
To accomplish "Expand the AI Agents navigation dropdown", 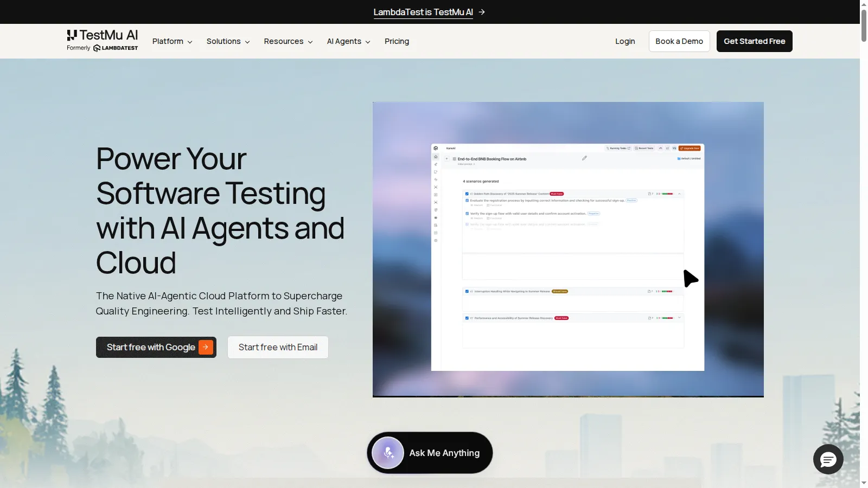I will [349, 41].
